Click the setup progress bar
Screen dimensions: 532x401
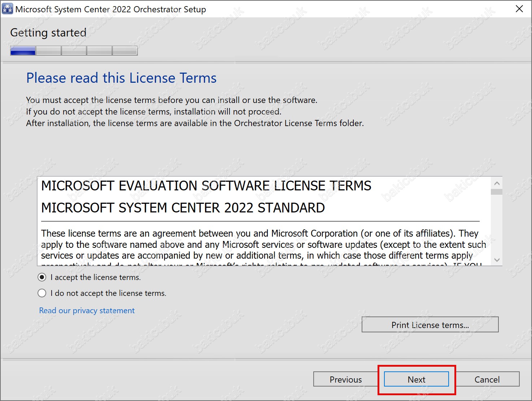(74, 51)
